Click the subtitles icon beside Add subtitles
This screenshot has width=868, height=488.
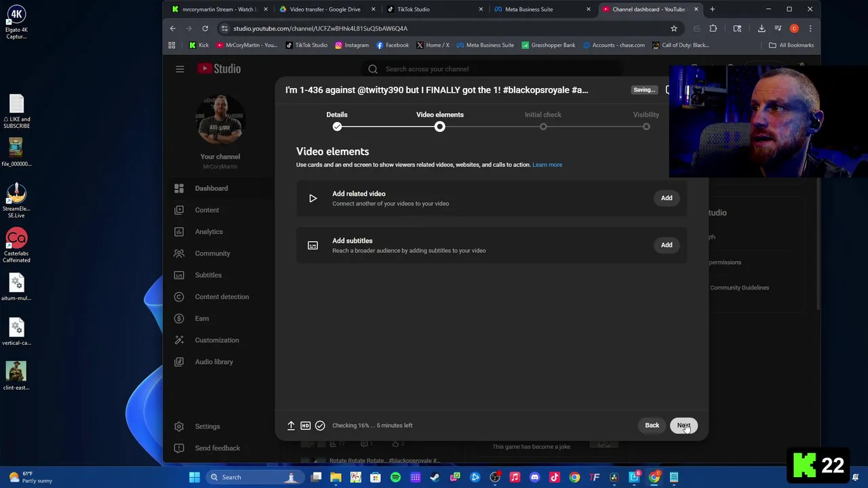(313, 245)
